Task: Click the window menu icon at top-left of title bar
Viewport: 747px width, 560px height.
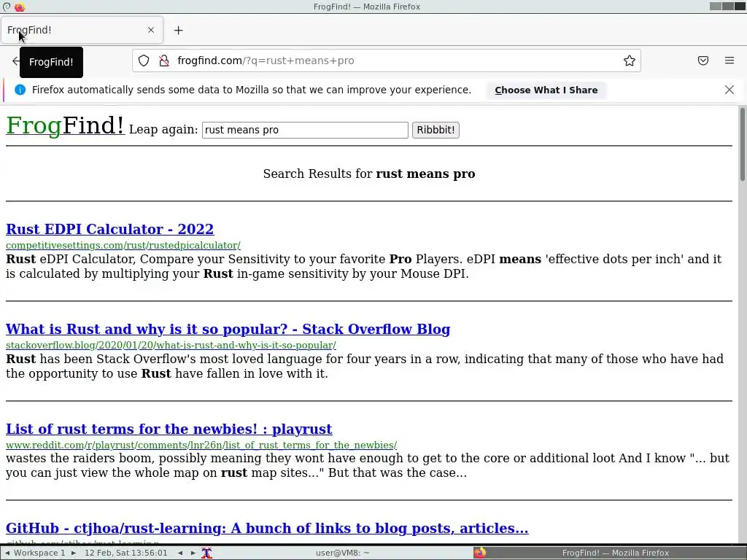Action: tap(7, 7)
